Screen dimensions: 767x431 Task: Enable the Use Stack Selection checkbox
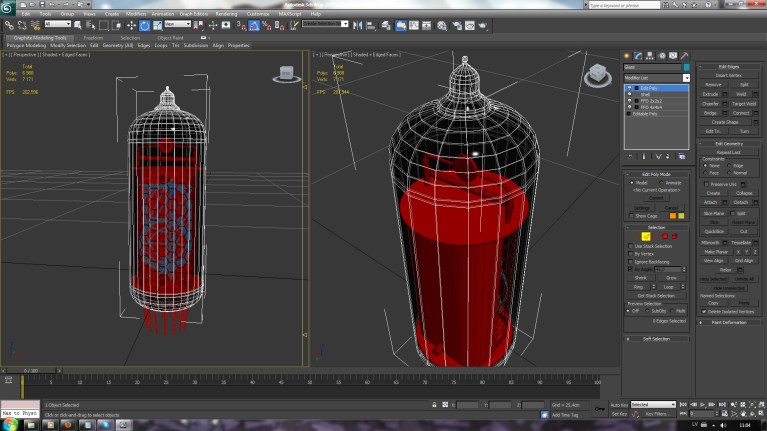629,246
